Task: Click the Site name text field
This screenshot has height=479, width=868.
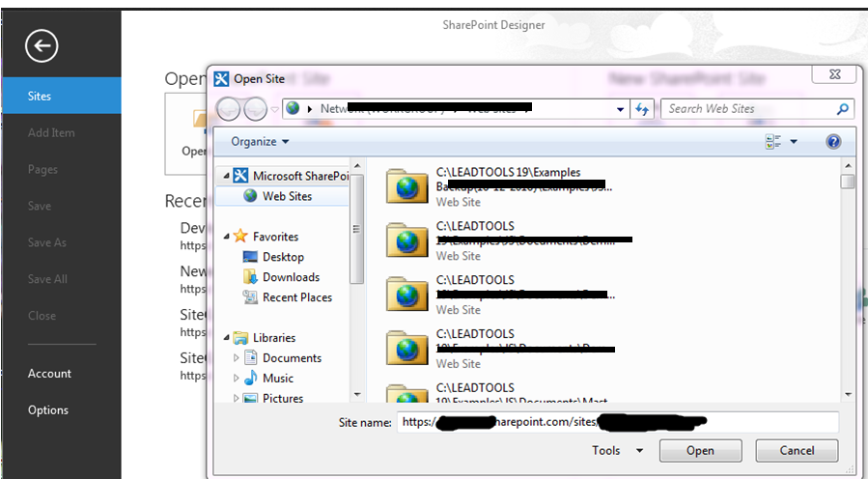Action: [x=618, y=422]
